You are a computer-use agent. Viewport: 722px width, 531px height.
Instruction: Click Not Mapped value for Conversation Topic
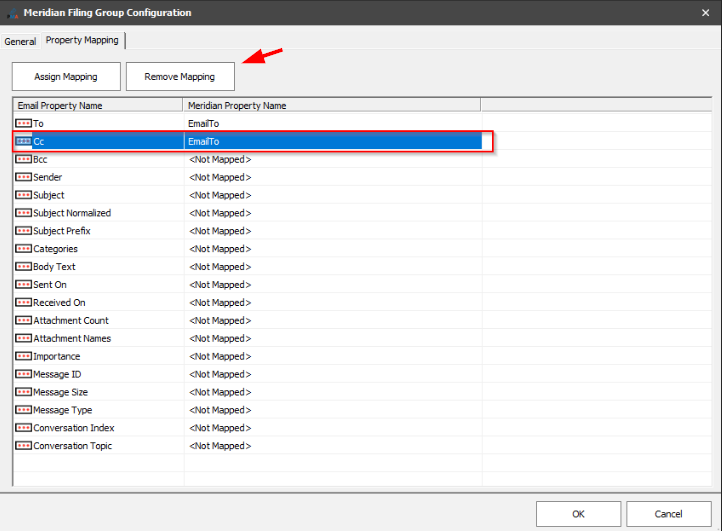tap(220, 446)
